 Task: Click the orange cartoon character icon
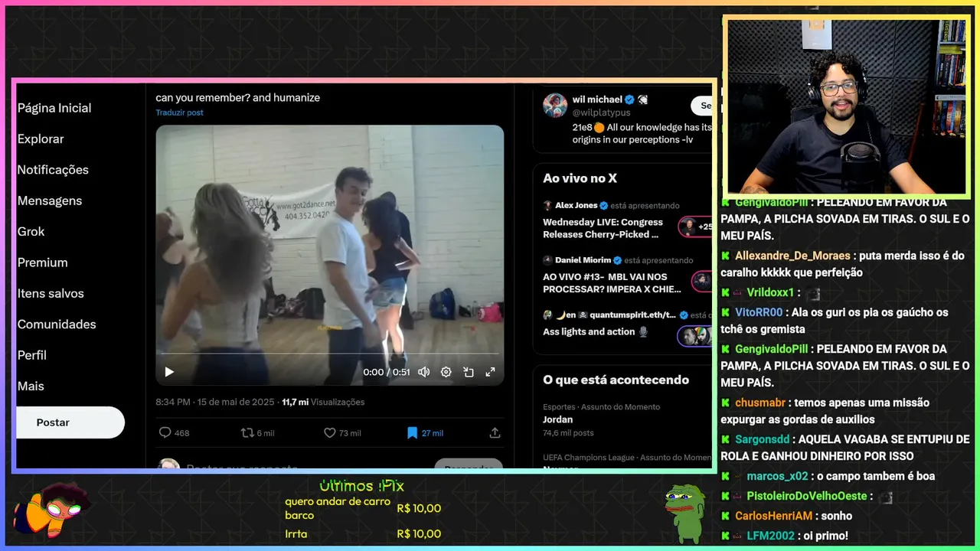tap(52, 510)
